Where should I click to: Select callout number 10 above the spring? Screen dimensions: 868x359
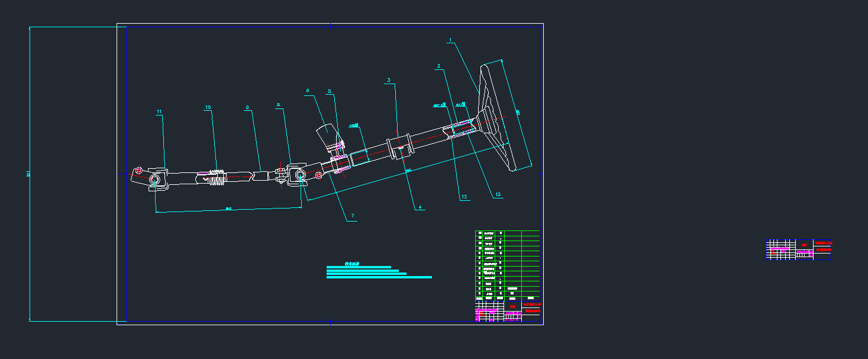coord(208,107)
